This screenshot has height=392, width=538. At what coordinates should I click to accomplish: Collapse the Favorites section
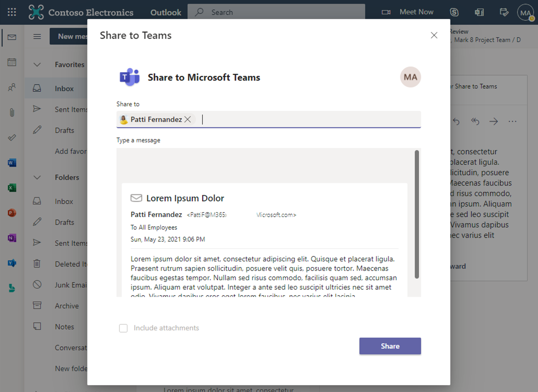pyautogui.click(x=37, y=64)
